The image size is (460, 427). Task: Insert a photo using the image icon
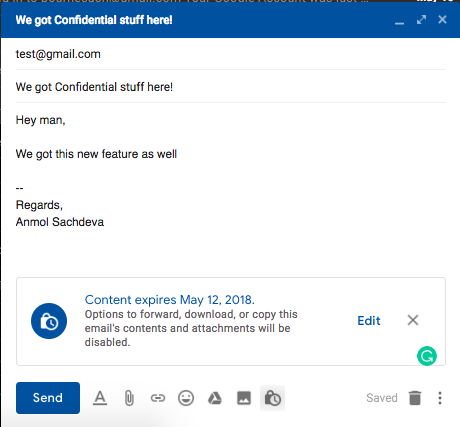click(244, 398)
